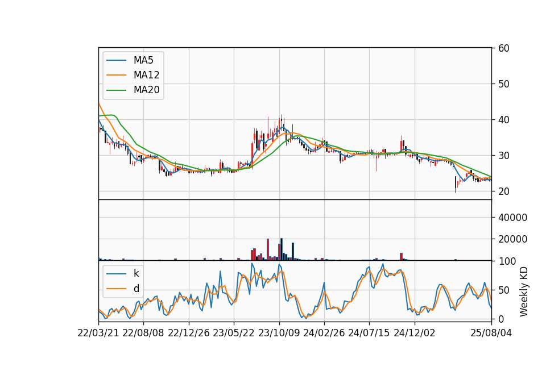The width and height of the screenshot is (546, 392).
Task: Click the 24/12/02 date tick label
Action: (x=415, y=333)
